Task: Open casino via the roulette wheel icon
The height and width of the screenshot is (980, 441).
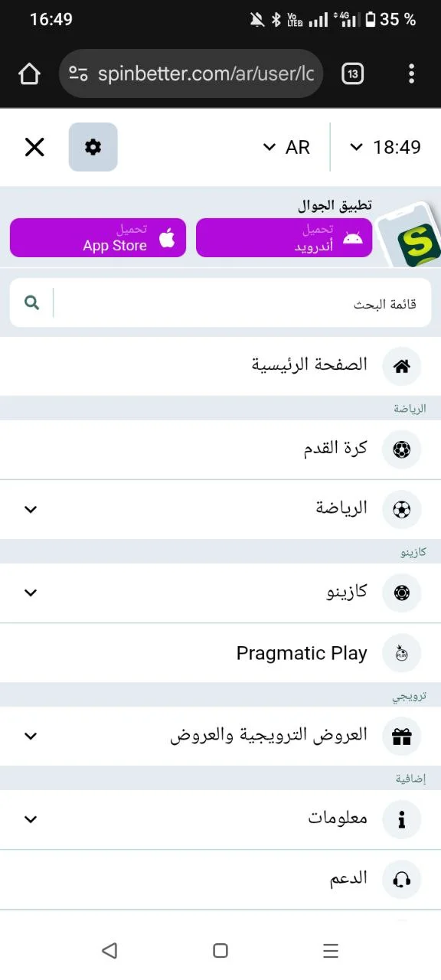Action: point(401,593)
